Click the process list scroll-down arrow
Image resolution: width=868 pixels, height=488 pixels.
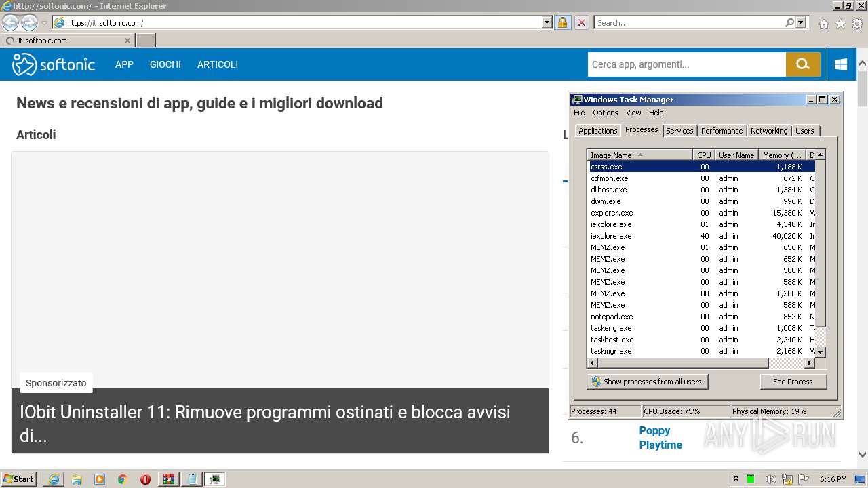[820, 352]
